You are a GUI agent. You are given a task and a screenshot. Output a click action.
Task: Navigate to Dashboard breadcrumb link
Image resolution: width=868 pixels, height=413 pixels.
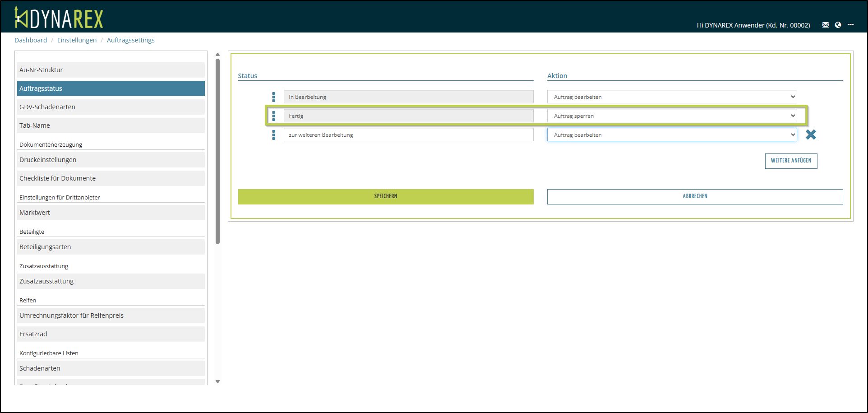31,40
